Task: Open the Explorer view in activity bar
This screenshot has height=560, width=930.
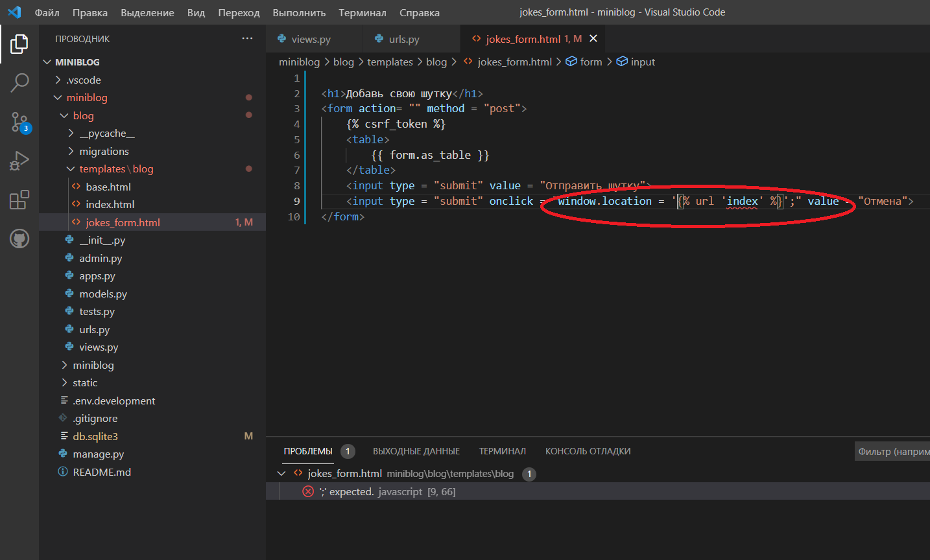Action: click(19, 44)
